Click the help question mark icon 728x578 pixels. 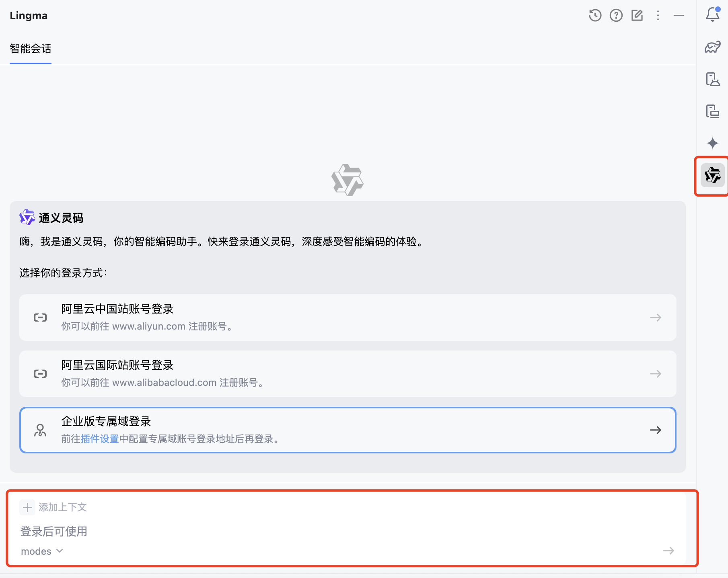coord(616,16)
